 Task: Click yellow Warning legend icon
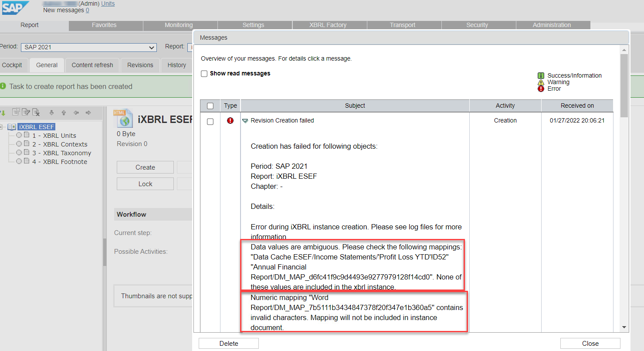tap(541, 82)
